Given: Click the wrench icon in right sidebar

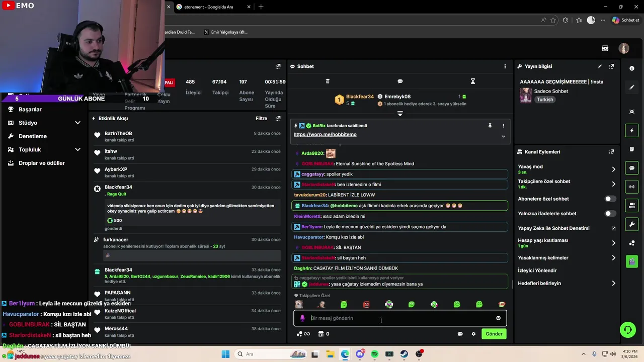Looking at the screenshot, I should coord(632,224).
